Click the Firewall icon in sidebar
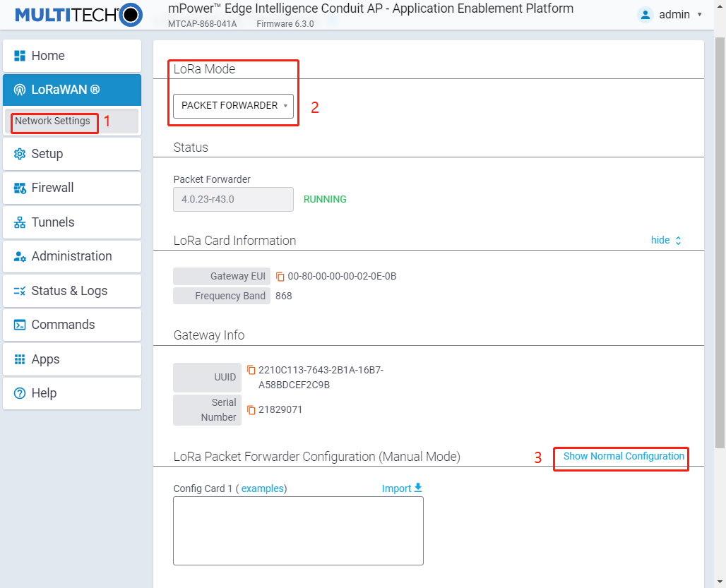The height and width of the screenshot is (588, 726). 20,188
